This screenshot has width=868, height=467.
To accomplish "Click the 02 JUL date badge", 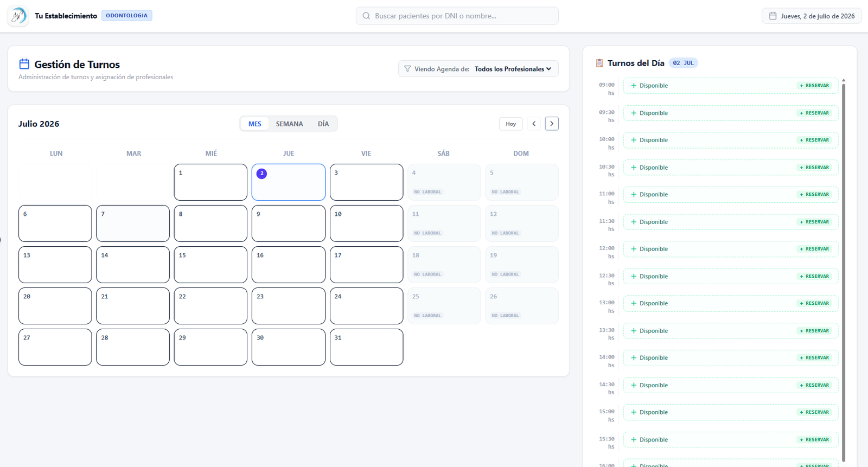I will click(684, 63).
